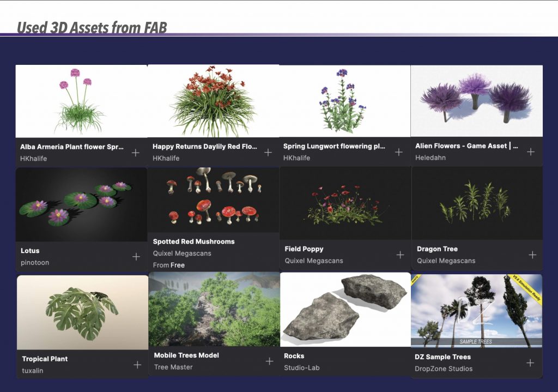Add Field Poppy using its plus icon
558x392 pixels.
pyautogui.click(x=400, y=255)
